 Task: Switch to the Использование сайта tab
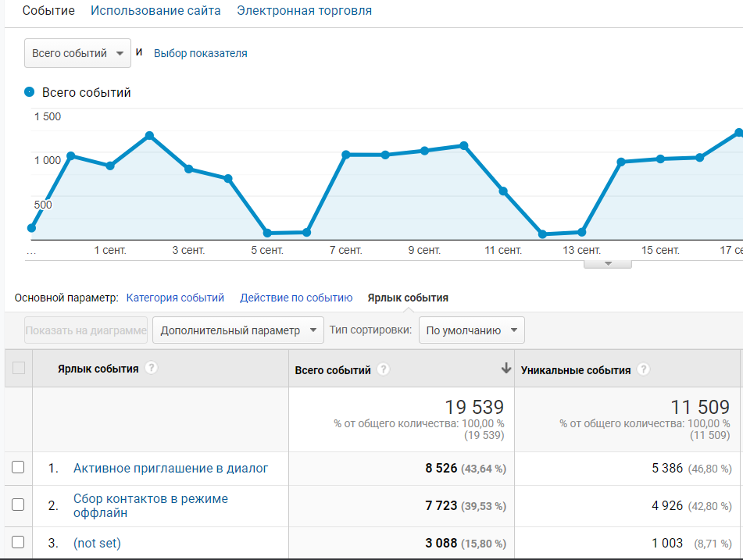[x=155, y=11]
